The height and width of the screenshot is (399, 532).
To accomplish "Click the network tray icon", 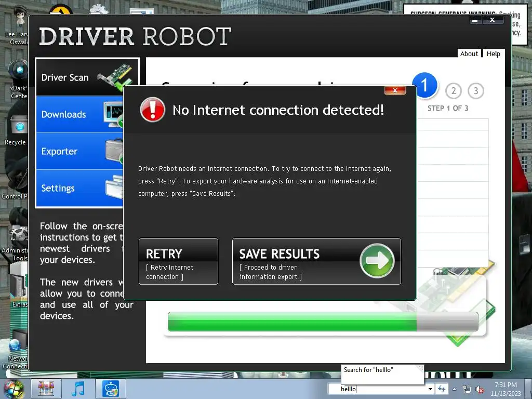I will (x=467, y=390).
